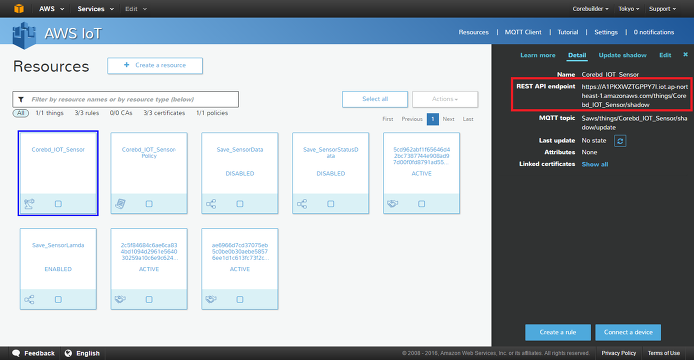Open Settings in header navigation
Screen dimensions: 694x360
pyautogui.click(x=606, y=32)
